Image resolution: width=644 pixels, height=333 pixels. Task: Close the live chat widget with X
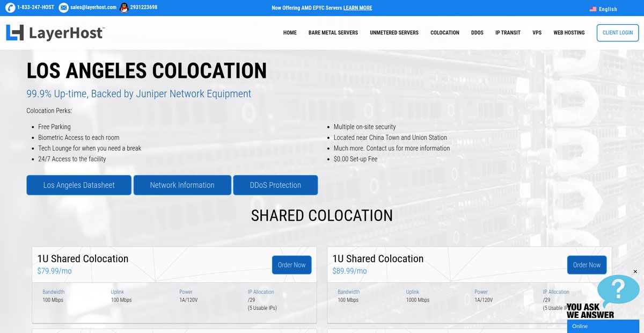[635, 272]
